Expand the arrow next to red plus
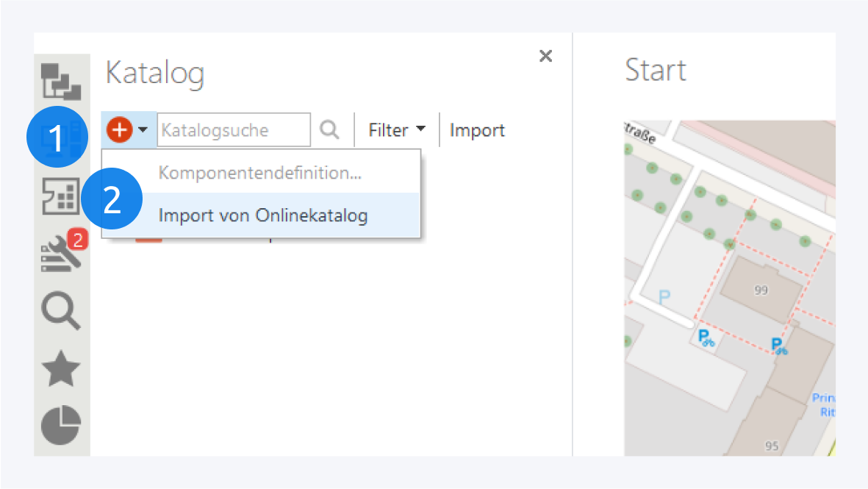 click(x=143, y=130)
